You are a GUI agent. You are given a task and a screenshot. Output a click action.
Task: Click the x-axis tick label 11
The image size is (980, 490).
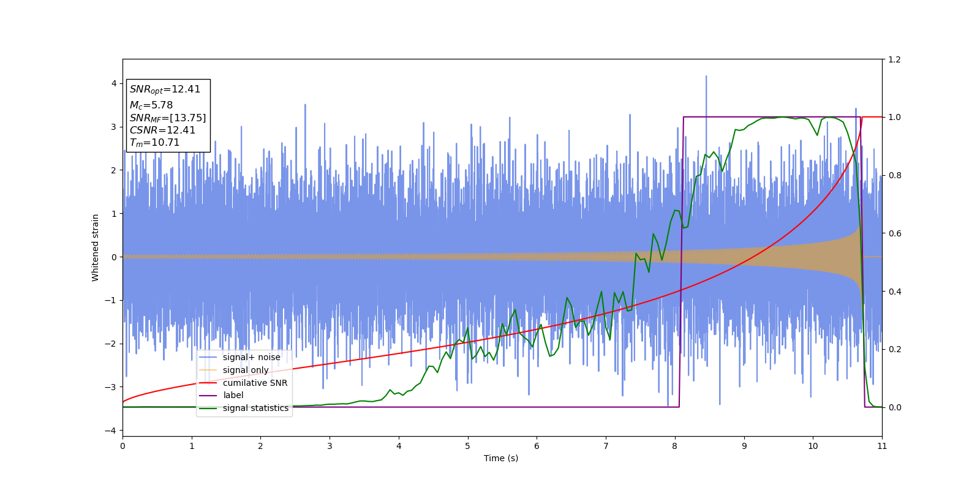click(x=882, y=446)
